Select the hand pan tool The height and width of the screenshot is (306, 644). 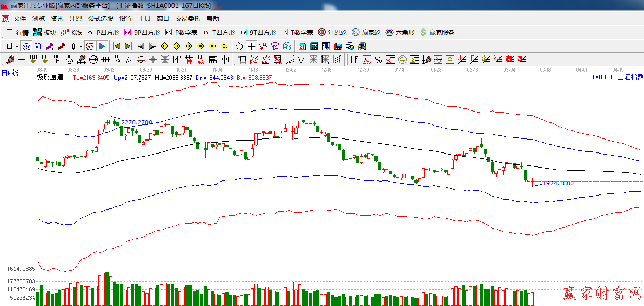tap(239, 46)
